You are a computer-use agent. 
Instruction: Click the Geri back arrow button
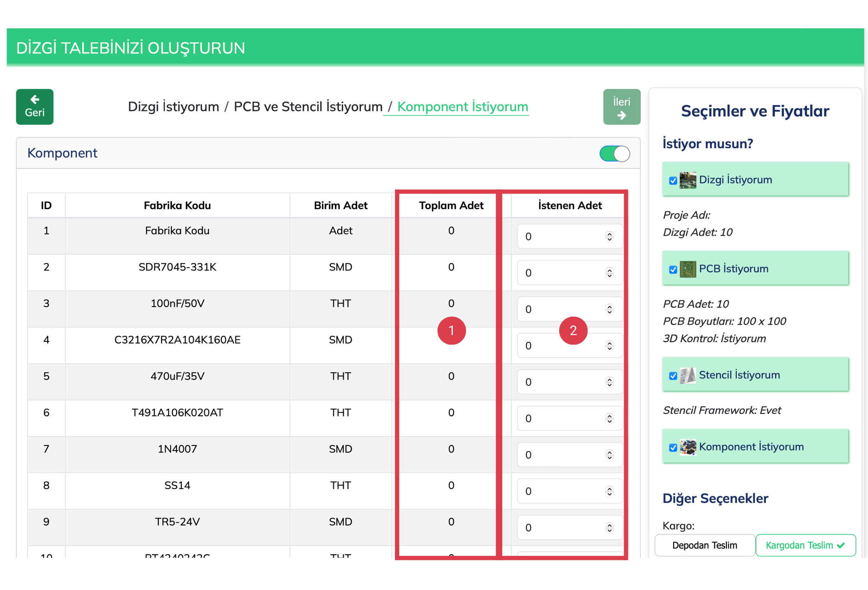34,106
